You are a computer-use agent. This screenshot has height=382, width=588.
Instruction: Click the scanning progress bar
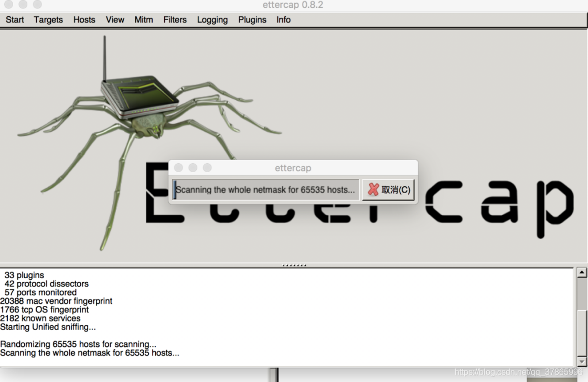point(265,189)
